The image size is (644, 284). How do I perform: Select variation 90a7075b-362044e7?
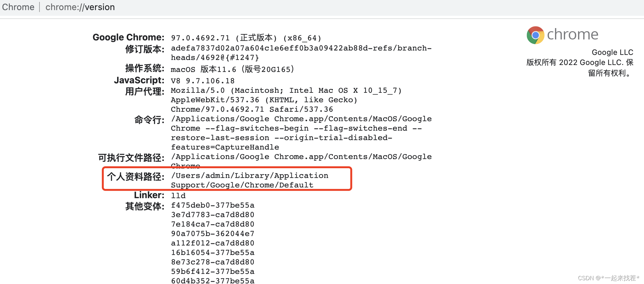213,234
